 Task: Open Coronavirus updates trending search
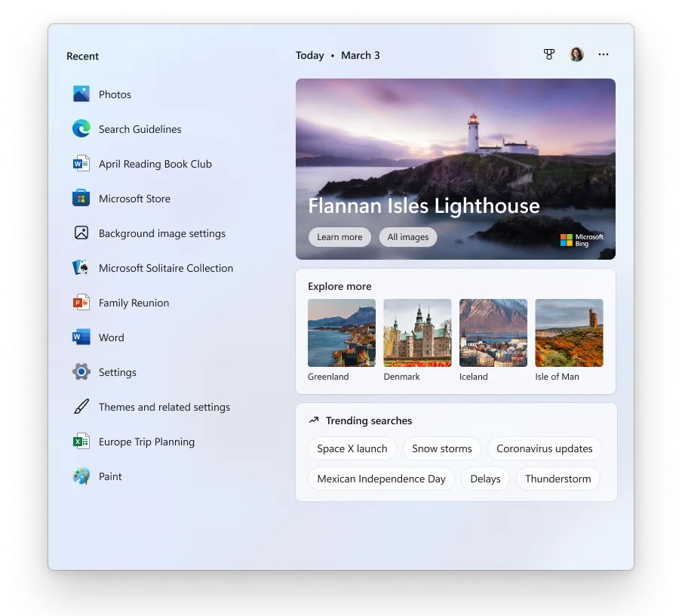544,448
